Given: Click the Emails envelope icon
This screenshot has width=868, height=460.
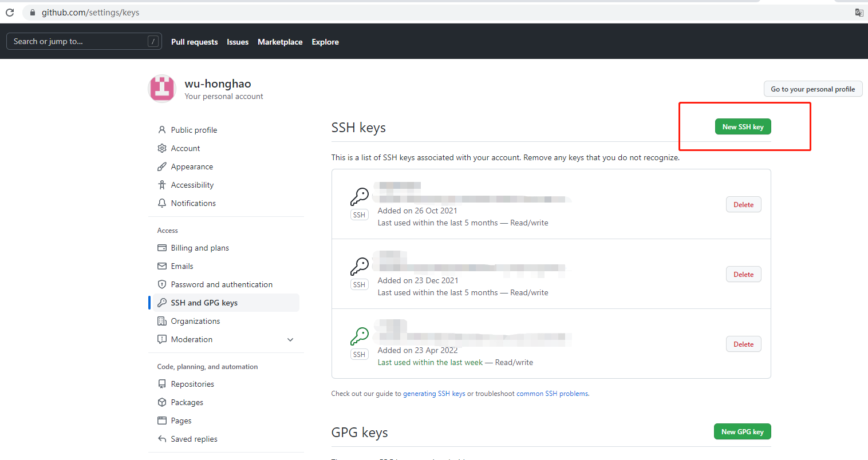Looking at the screenshot, I should (162, 266).
